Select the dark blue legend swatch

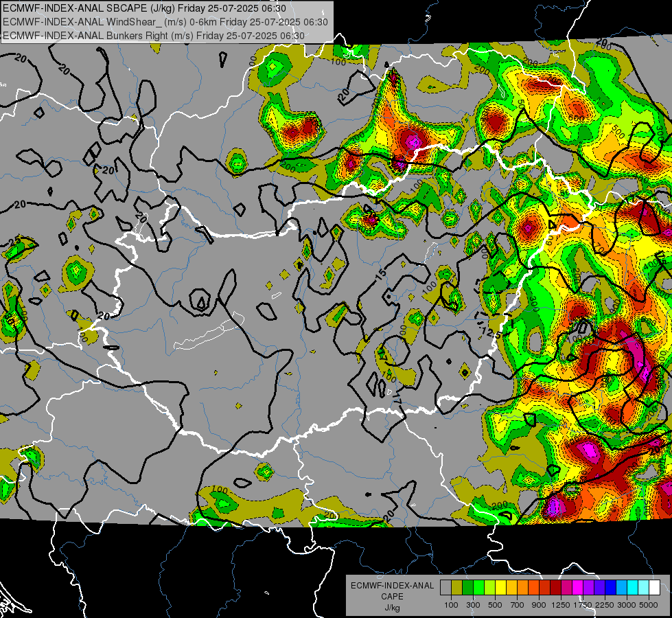coord(611,588)
